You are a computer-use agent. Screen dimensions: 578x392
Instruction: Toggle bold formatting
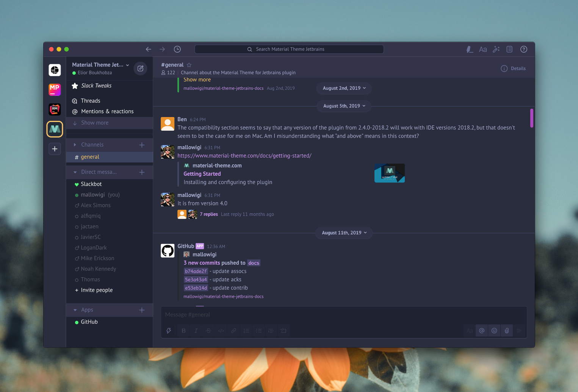183,331
